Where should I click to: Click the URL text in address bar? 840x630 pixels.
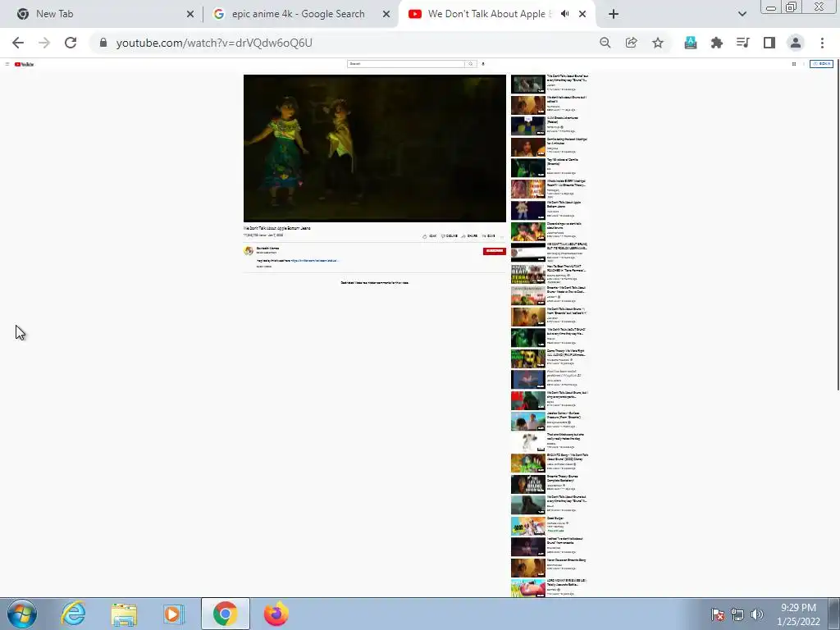pyautogui.click(x=214, y=43)
